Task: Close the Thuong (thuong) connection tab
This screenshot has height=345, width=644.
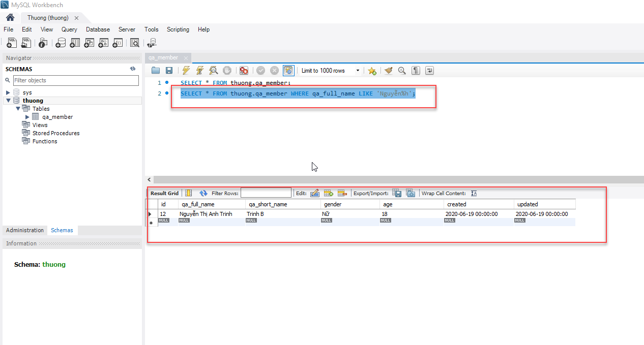Action: point(76,18)
